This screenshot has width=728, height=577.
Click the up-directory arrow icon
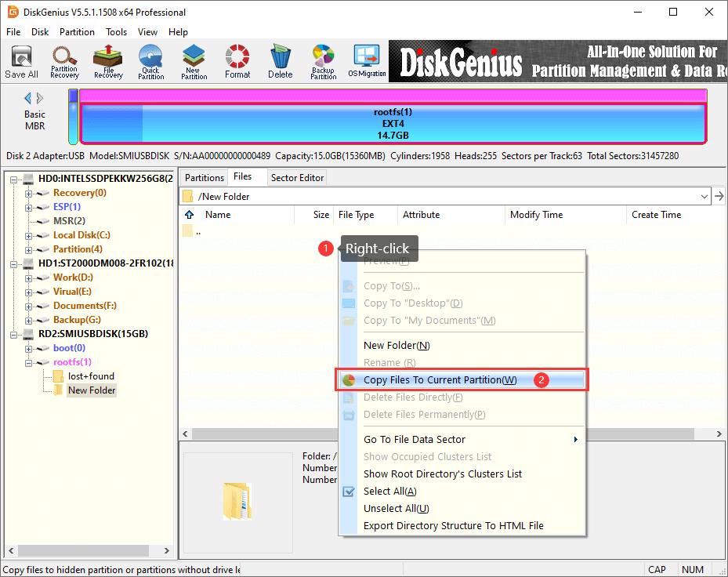click(x=190, y=215)
